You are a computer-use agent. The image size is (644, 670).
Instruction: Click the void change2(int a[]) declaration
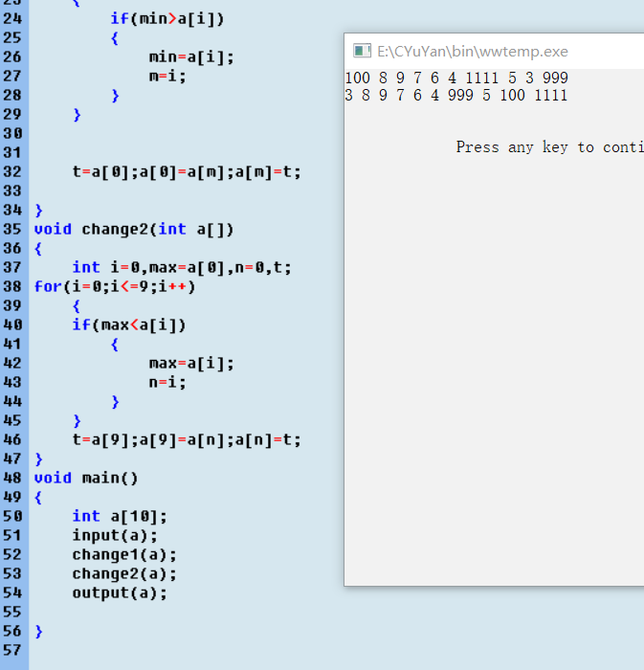point(134,230)
